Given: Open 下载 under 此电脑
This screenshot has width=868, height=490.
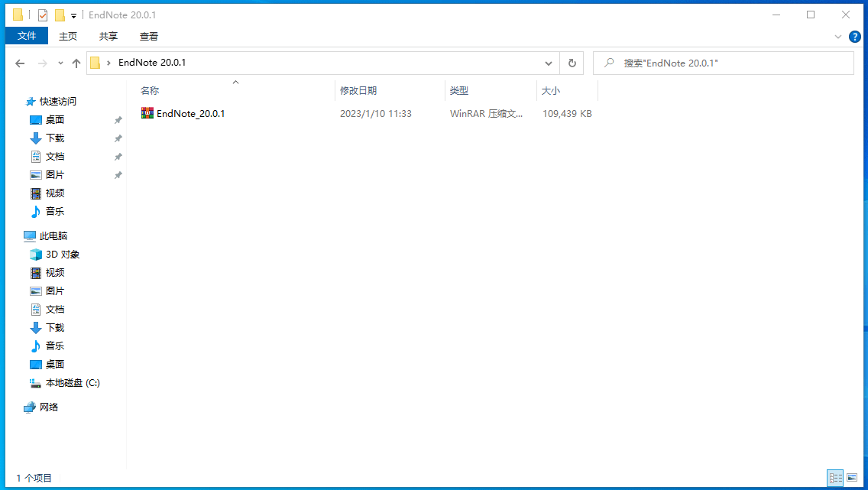Looking at the screenshot, I should click(55, 327).
